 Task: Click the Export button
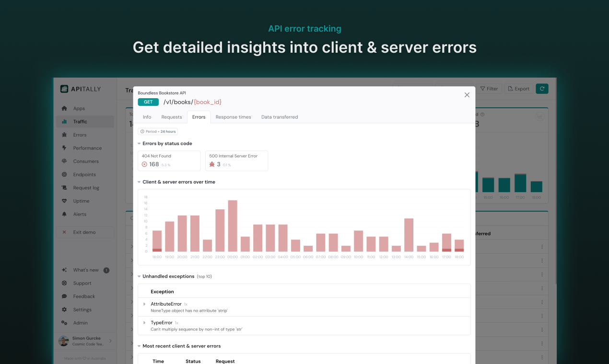(x=518, y=89)
